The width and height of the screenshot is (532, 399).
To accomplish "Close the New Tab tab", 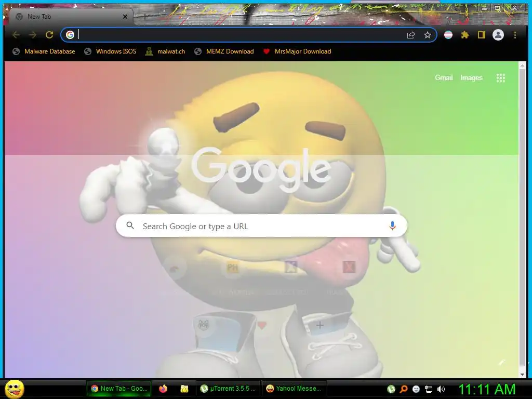I will [125, 17].
